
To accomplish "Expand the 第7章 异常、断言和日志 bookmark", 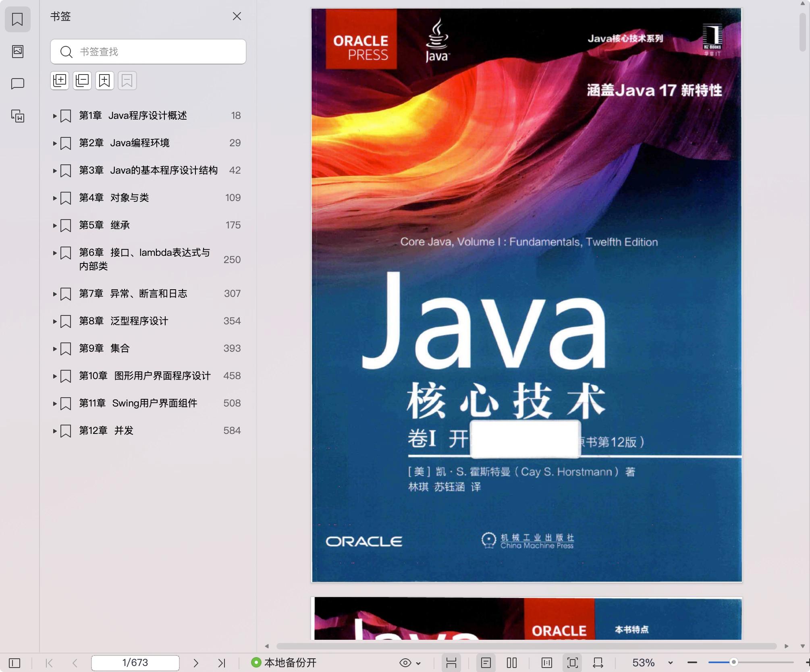I will pyautogui.click(x=55, y=294).
